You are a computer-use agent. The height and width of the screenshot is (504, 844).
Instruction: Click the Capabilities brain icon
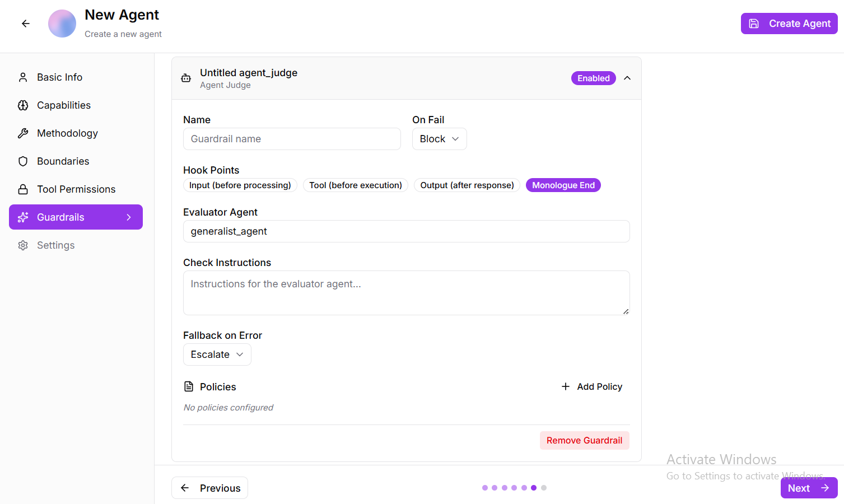click(x=23, y=105)
